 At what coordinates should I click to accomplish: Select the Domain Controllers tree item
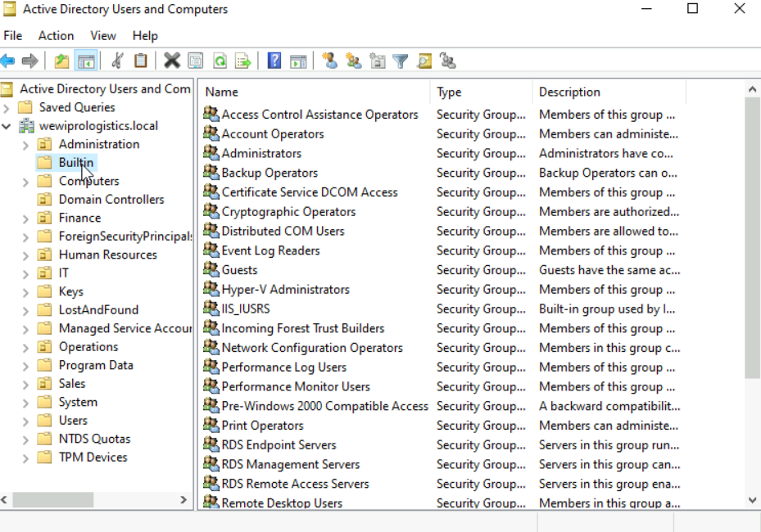111,200
